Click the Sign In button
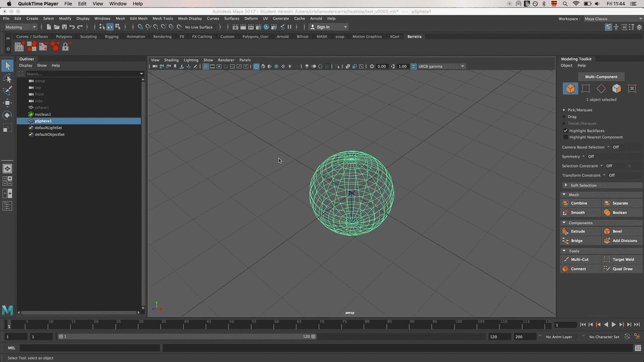The image size is (644, 362). pyautogui.click(x=328, y=27)
